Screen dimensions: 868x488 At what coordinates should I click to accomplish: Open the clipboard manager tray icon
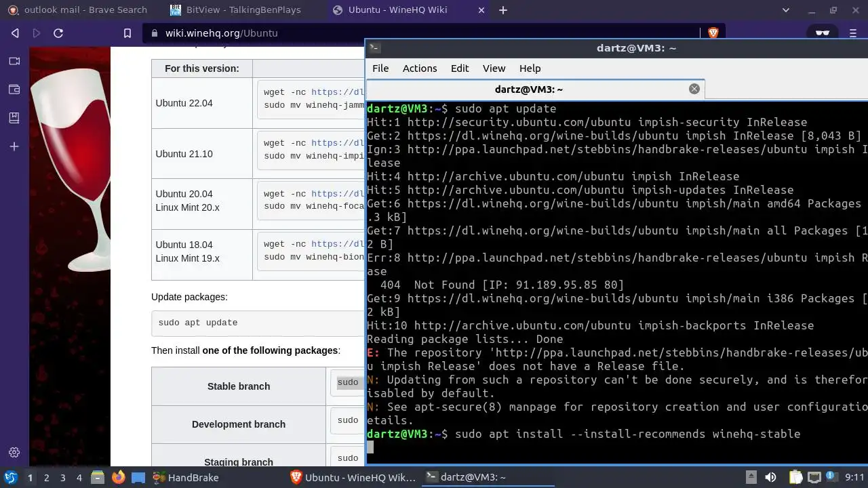click(795, 477)
